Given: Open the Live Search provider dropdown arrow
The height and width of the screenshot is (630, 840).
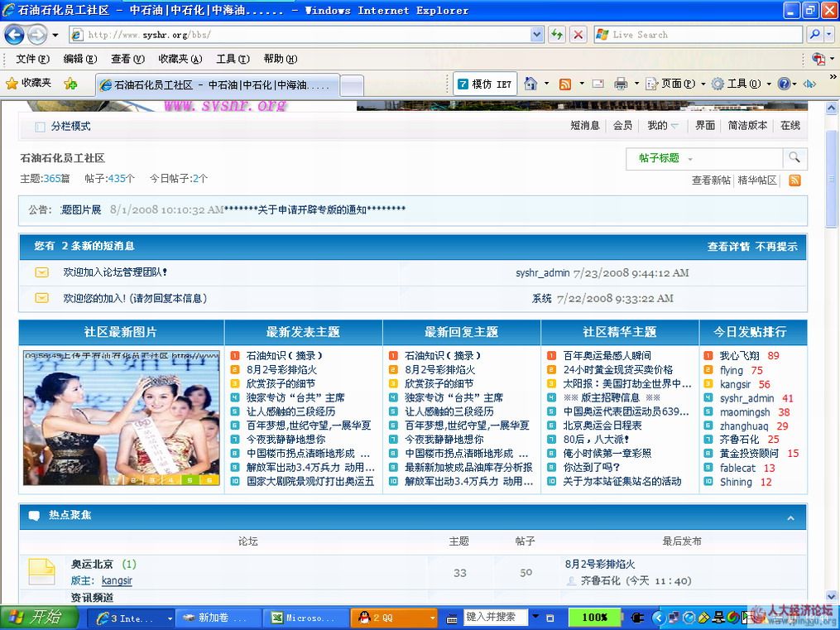Looking at the screenshot, I should tap(829, 35).
